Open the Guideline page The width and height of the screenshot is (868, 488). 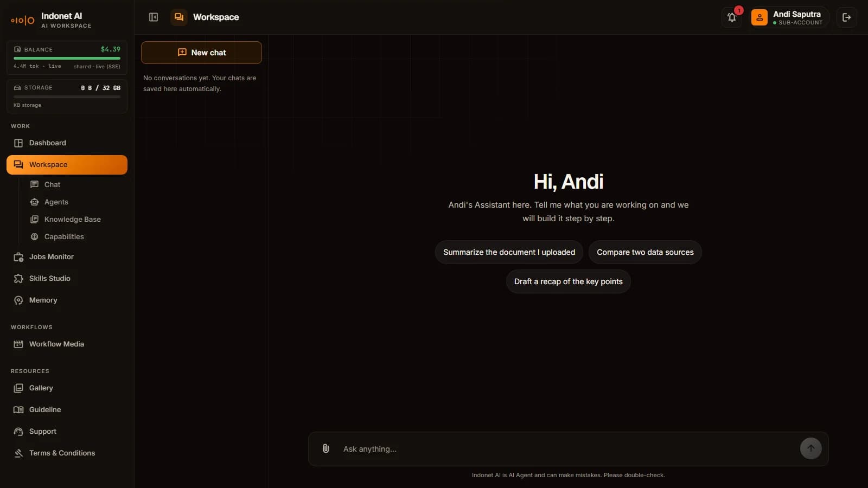point(67,410)
